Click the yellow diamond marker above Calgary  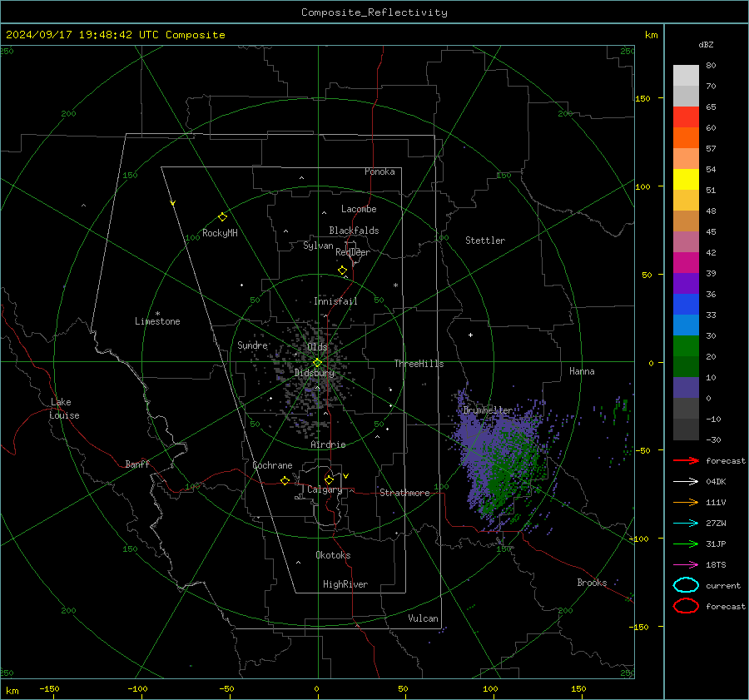[x=329, y=479]
